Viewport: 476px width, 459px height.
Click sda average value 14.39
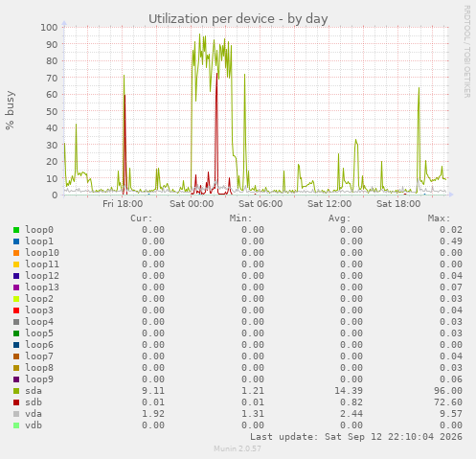(x=349, y=391)
